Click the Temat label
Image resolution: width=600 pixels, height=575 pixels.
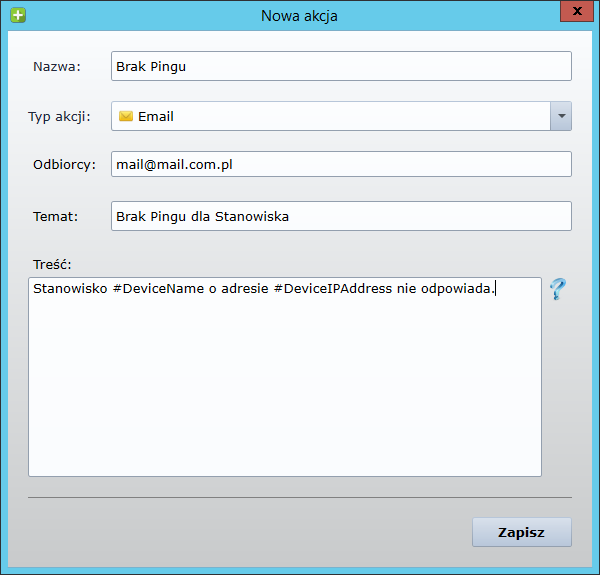(x=56, y=216)
